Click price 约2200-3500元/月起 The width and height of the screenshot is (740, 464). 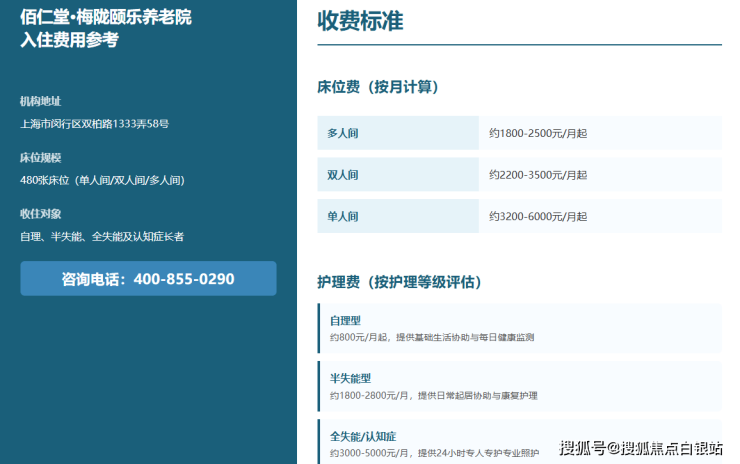coord(538,175)
